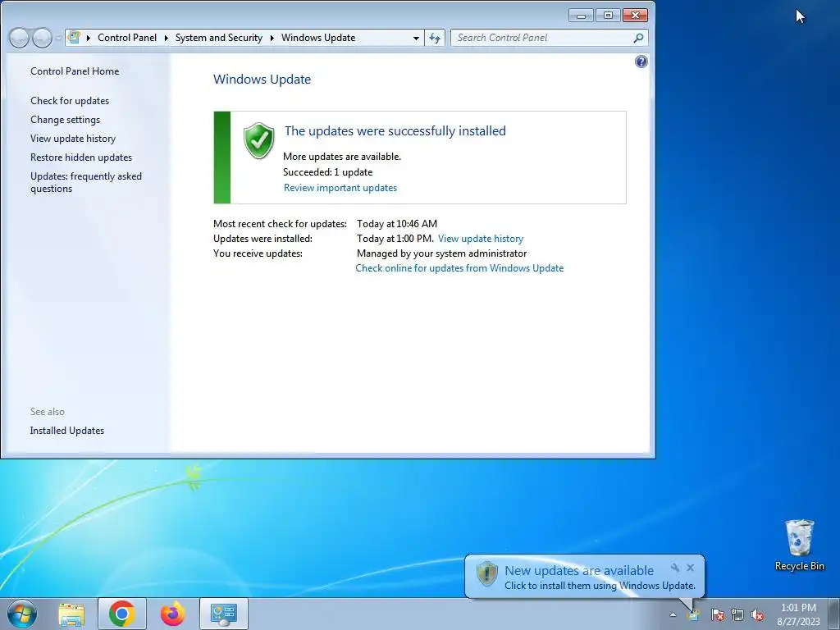Open the Windows Start button

coord(22,614)
